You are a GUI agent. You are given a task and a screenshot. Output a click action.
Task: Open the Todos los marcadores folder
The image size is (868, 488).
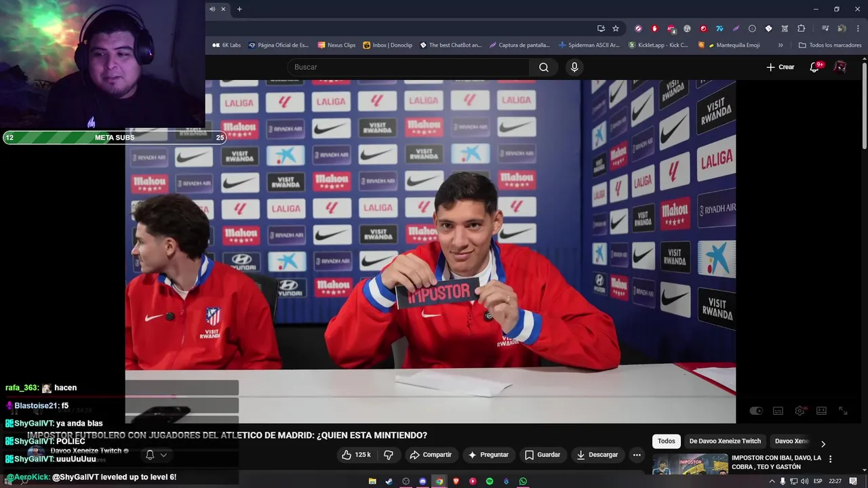(830, 45)
